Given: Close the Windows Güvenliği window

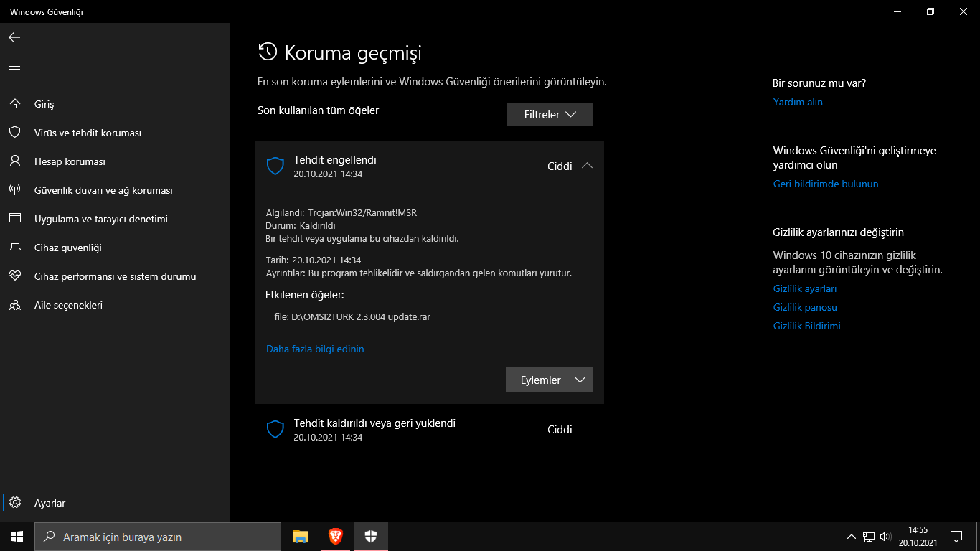Looking at the screenshot, I should click(963, 11).
